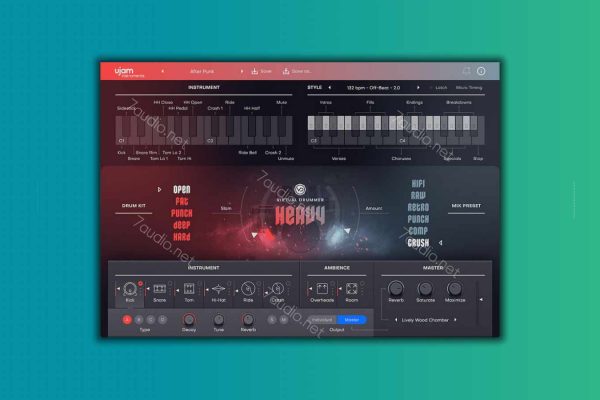Toggle the Solo S button
The width and height of the screenshot is (600, 400).
pyautogui.click(x=272, y=320)
